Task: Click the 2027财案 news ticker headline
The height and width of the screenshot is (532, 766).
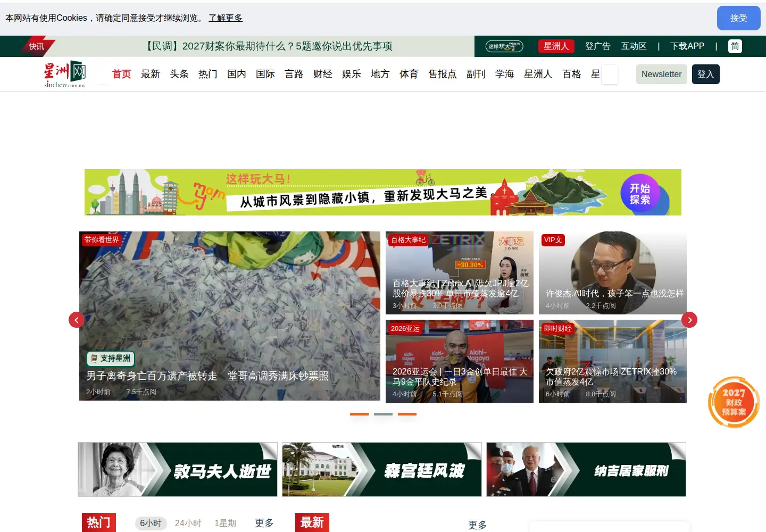Action: tap(269, 46)
